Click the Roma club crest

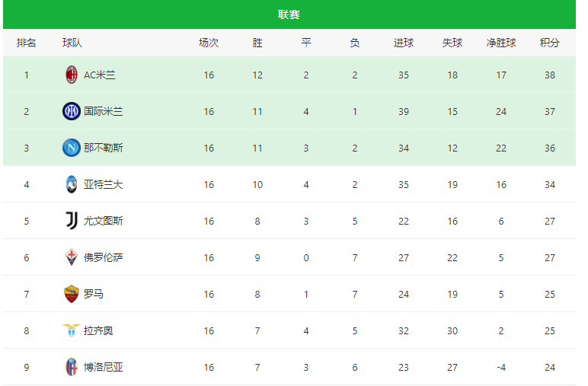coord(72,294)
